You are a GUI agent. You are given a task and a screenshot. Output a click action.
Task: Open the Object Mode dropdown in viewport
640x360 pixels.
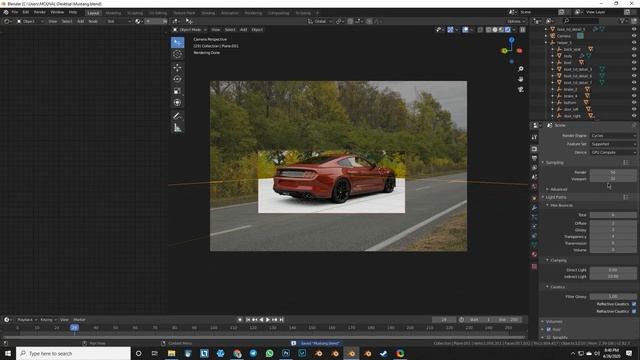click(x=189, y=30)
